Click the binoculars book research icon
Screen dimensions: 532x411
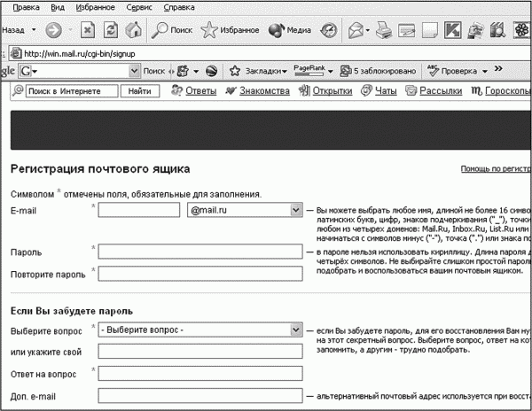(x=498, y=30)
